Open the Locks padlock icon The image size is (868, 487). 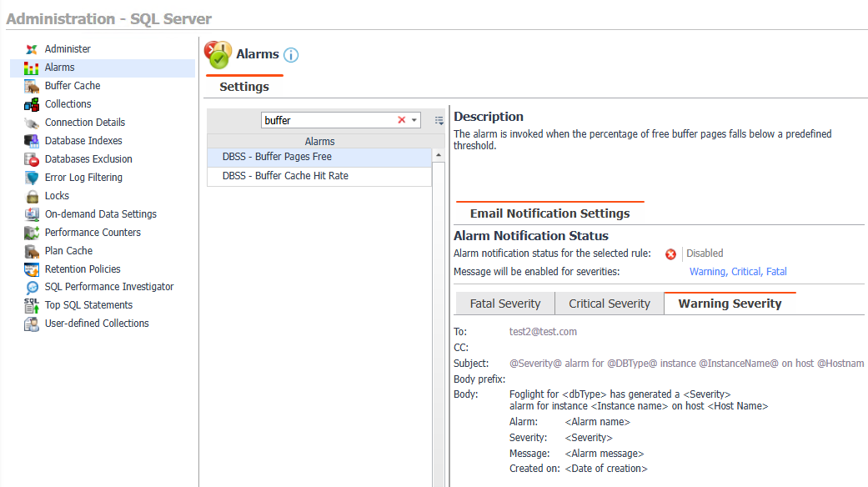32,196
